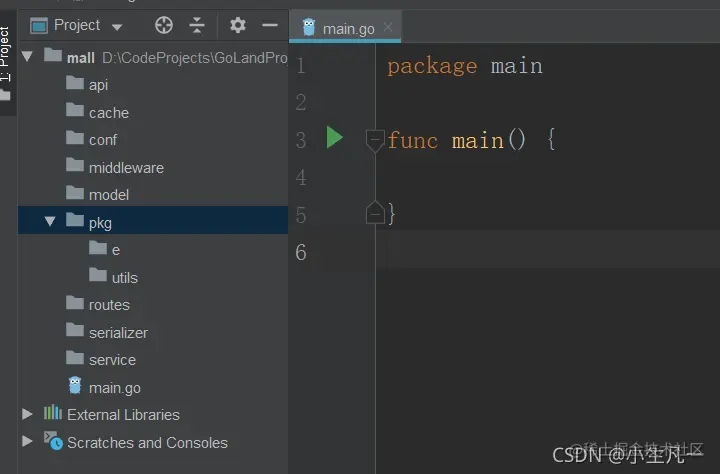Click fold end marker at line 5
Screen dimensions: 720x474
pos(375,213)
